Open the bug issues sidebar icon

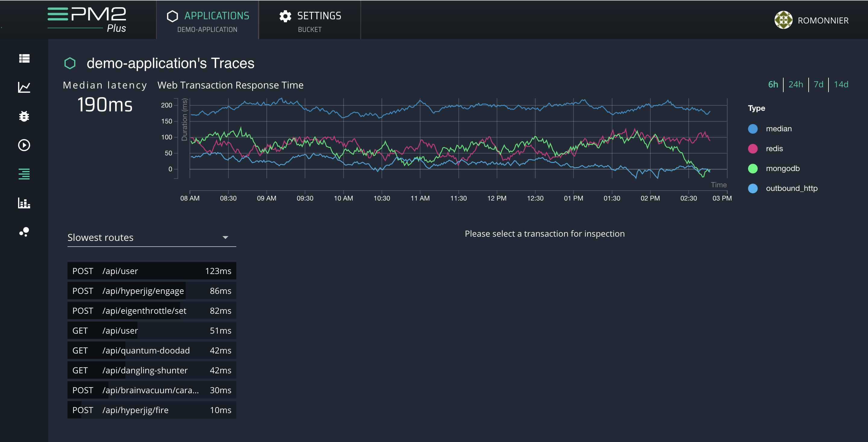pos(24,116)
